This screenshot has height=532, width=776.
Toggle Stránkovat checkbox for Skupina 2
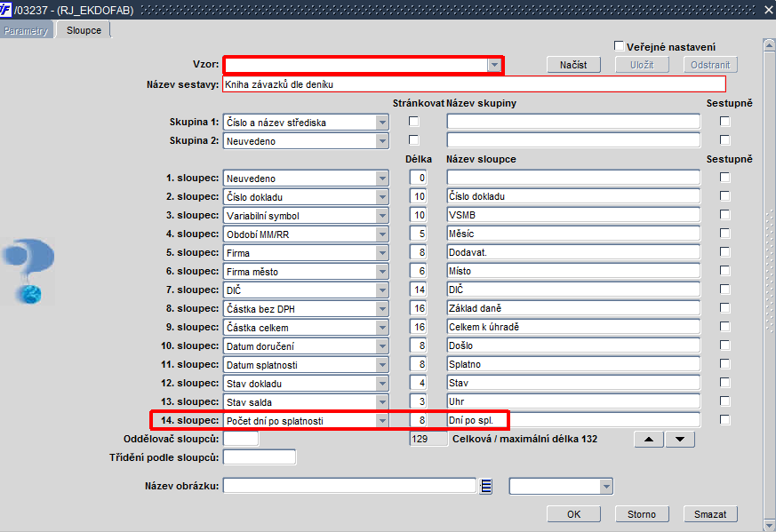point(413,140)
